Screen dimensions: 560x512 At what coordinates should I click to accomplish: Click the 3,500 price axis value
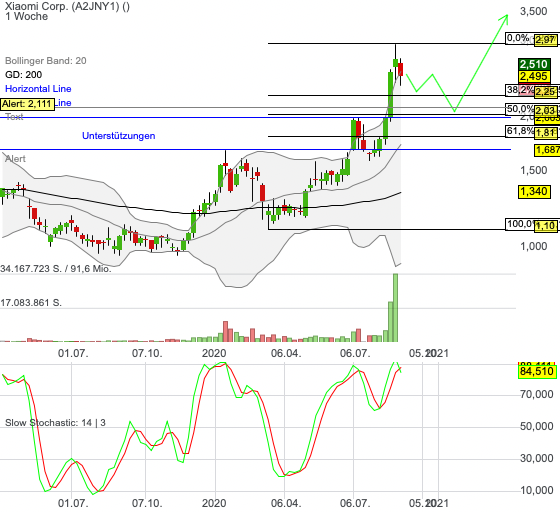(x=534, y=11)
